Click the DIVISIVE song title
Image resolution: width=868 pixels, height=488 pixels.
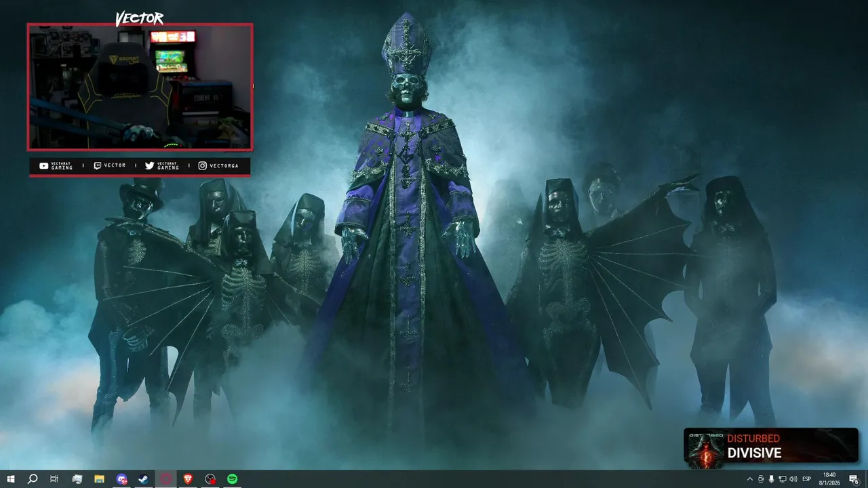point(754,453)
